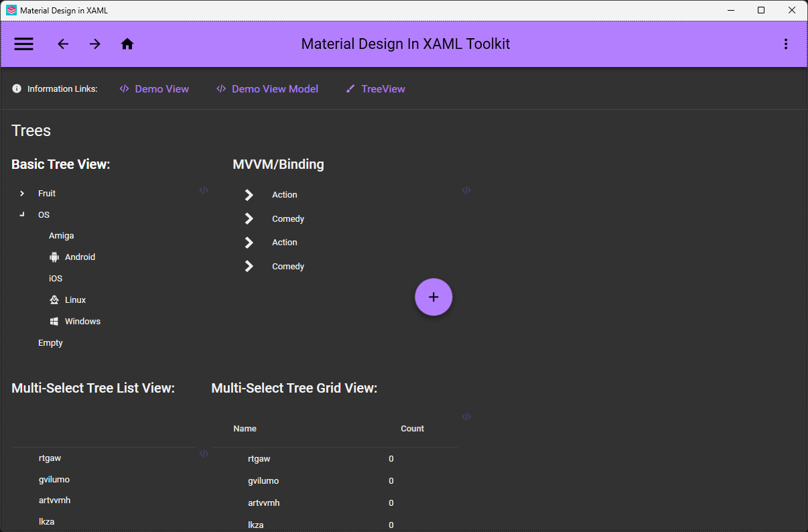Screen dimensions: 808x532
Task: Show XAML code for Basic Tree View
Action: (x=204, y=190)
